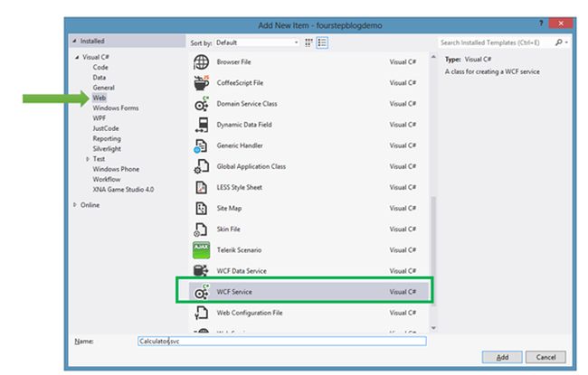The image size is (588, 375).
Task: Click the Dynamic Data Field icon
Action: [202, 125]
